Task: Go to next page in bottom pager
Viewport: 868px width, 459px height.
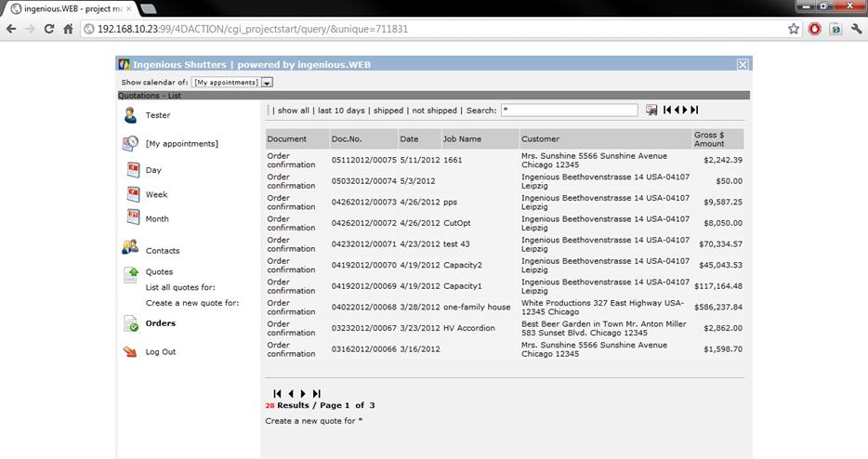Action: point(303,394)
